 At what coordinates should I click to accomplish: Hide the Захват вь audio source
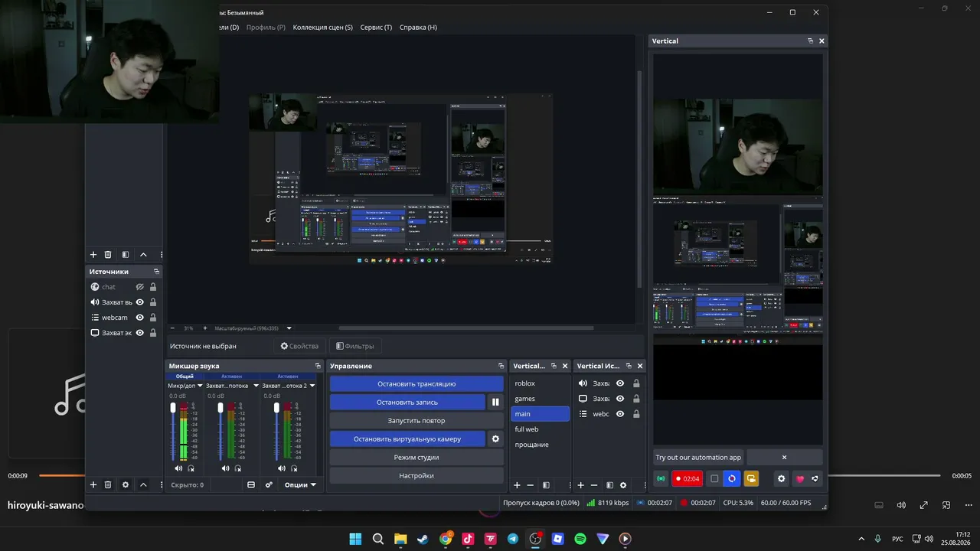point(140,302)
